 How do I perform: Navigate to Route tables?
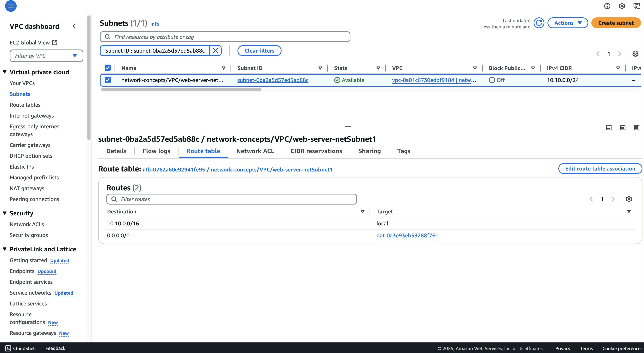point(25,105)
